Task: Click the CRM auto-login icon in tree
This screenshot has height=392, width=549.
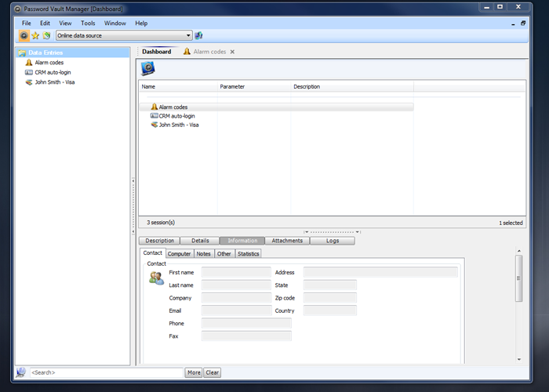Action: (x=29, y=72)
